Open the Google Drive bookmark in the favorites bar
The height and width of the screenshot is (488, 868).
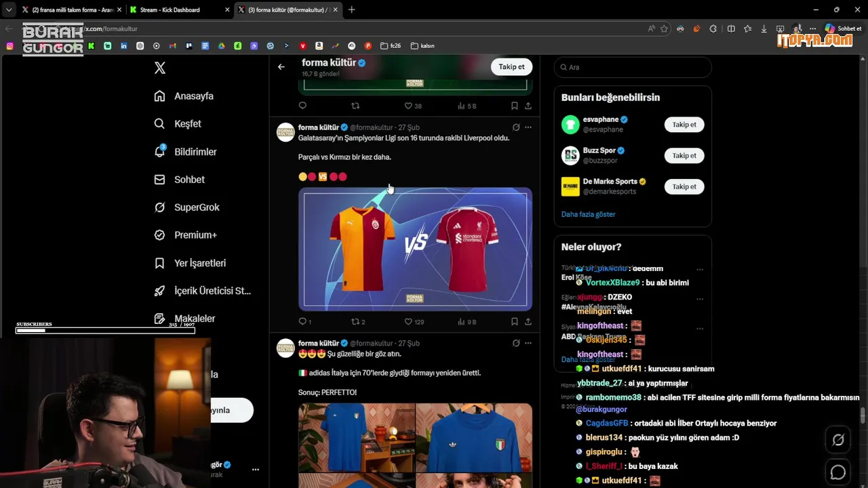(x=222, y=46)
